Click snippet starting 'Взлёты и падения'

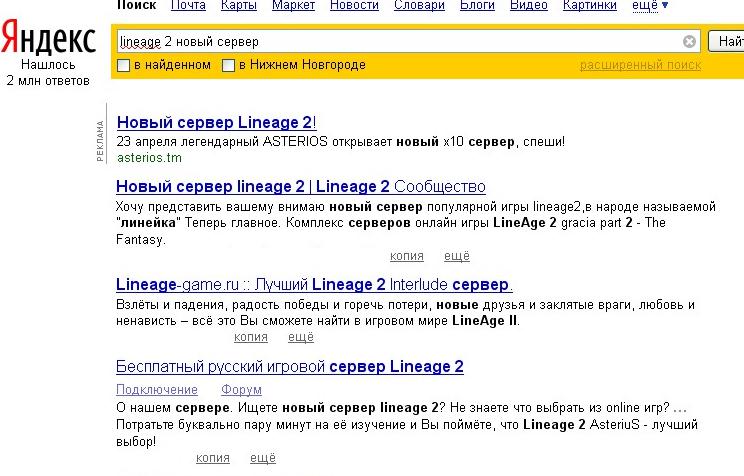click(x=405, y=313)
